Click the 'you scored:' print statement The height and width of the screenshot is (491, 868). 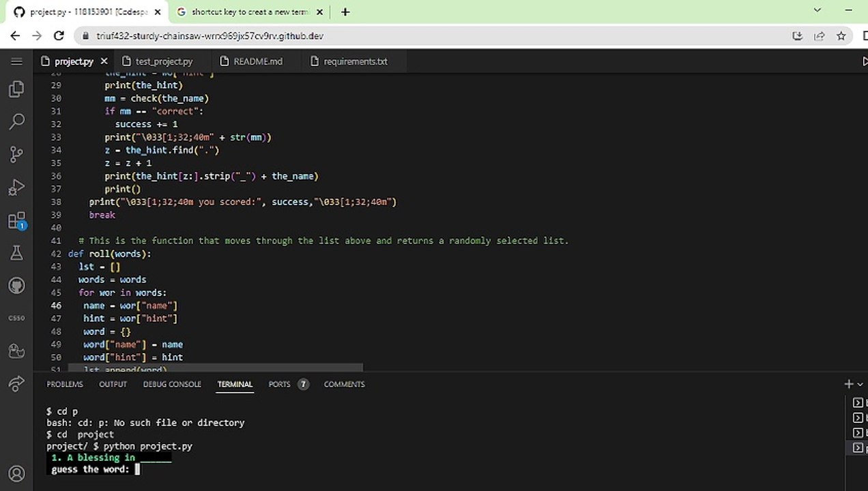(242, 202)
